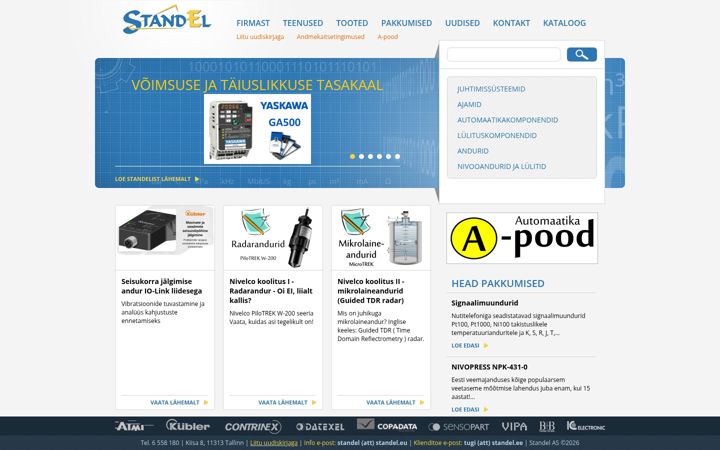Click the magnifier search button
This screenshot has height=450, width=720.
581,55
